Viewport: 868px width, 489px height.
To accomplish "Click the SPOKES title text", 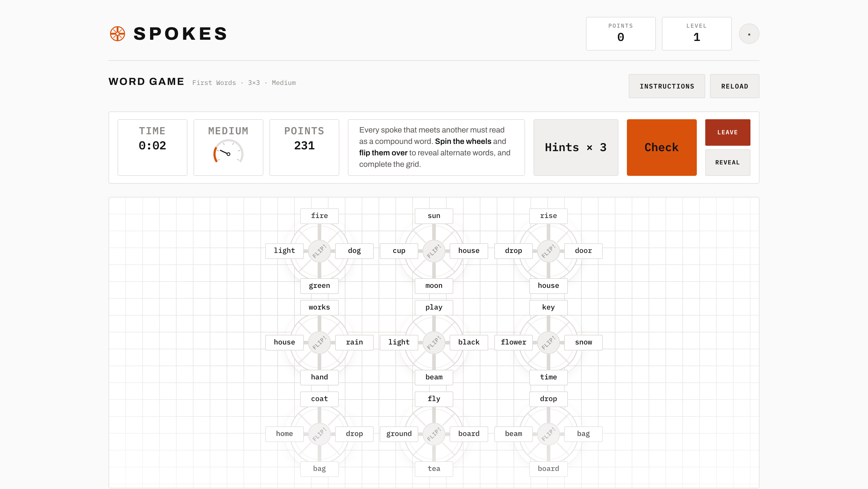I will point(181,34).
